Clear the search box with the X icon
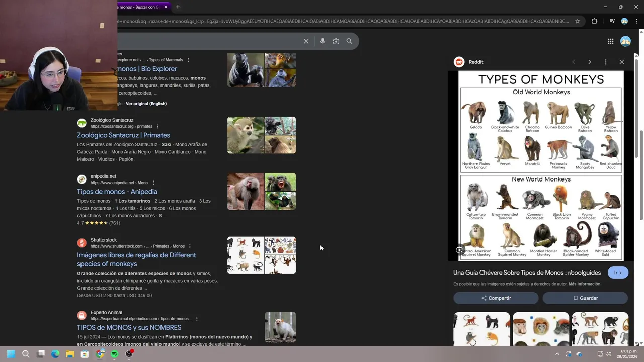The image size is (644, 362). click(x=306, y=41)
